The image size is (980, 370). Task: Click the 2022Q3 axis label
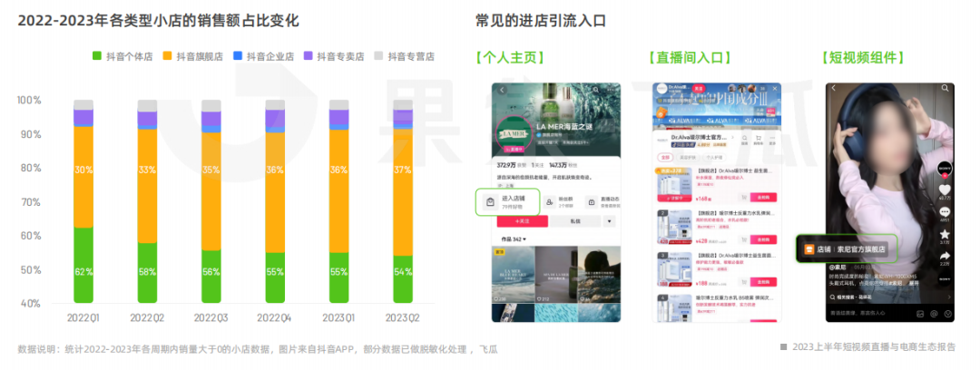211,317
